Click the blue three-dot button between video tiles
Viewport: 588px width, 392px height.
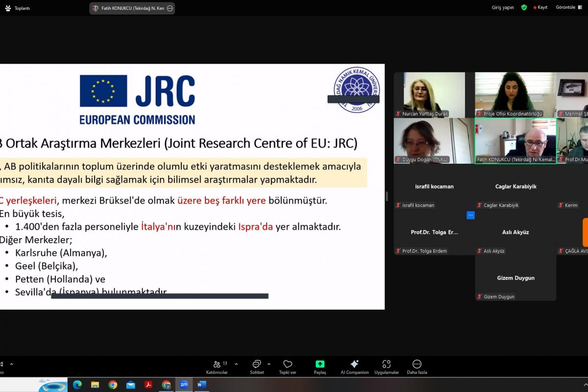point(470,215)
